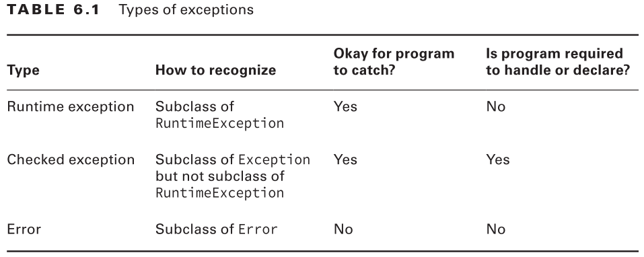Click 'Subclass of RuntimeException' in the Runtime row
The height and width of the screenshot is (257, 644).
tap(220, 114)
